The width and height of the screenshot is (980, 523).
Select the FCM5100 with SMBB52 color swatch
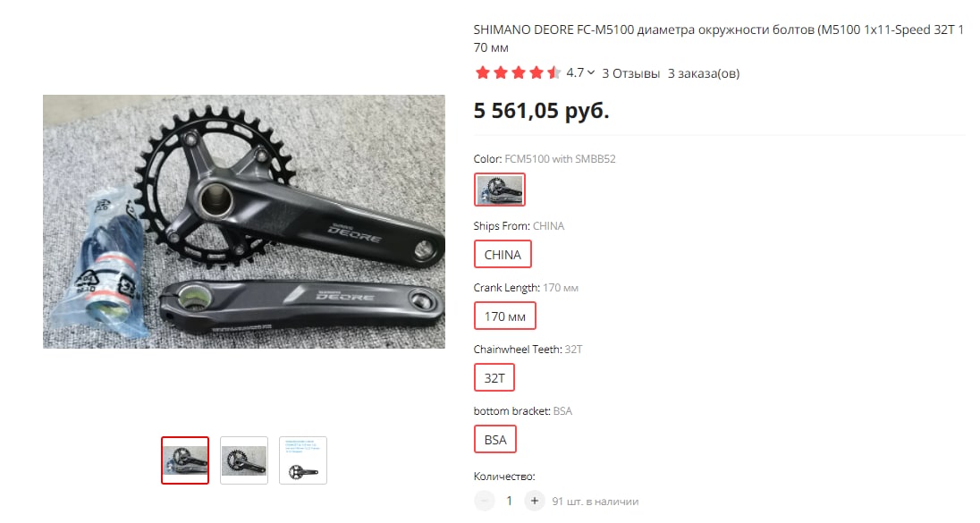point(499,190)
